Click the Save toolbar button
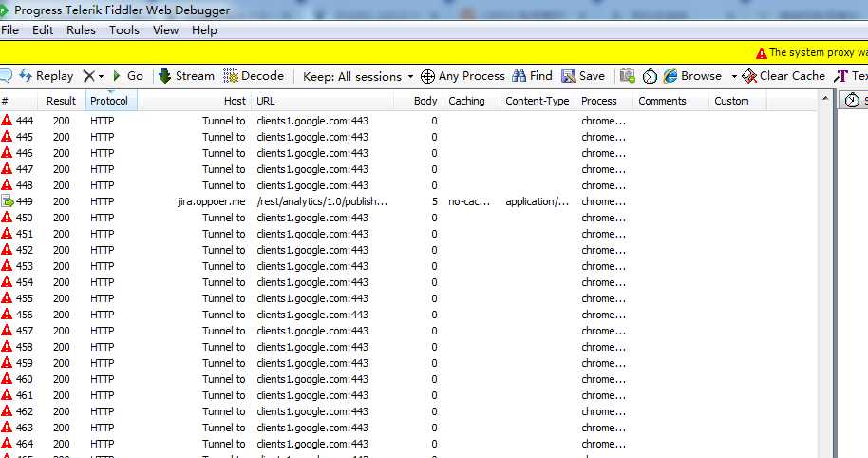The height and width of the screenshot is (458, 868). 583,76
